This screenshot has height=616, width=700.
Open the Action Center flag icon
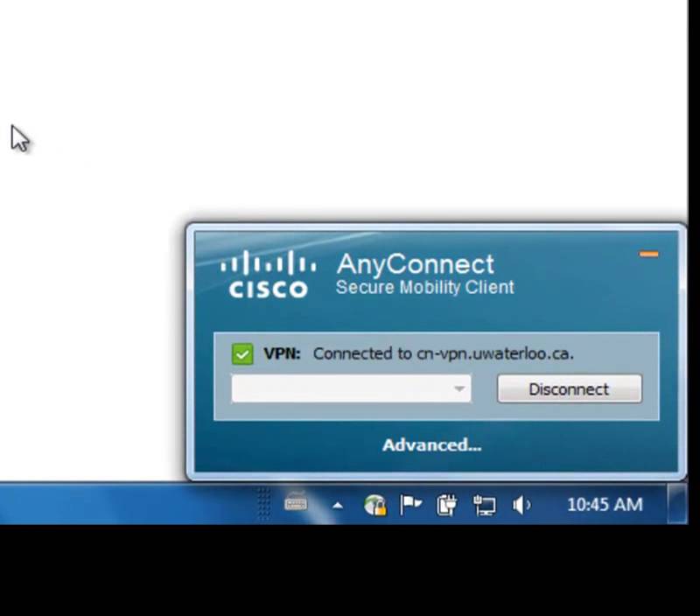point(410,505)
